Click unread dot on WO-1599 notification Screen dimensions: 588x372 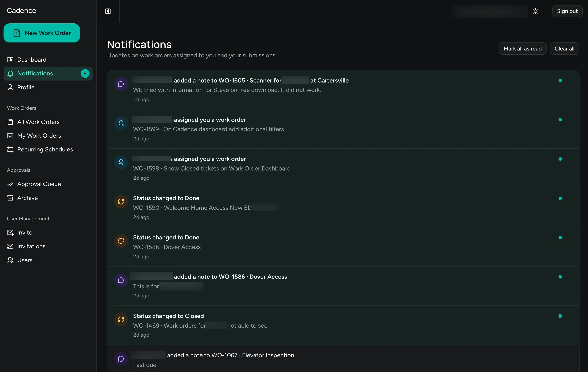click(x=560, y=120)
